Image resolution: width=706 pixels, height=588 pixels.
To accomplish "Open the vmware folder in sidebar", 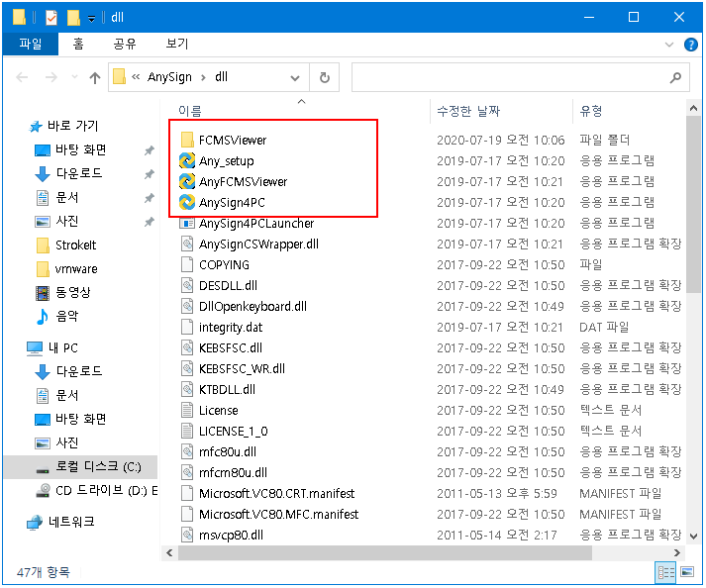I will coord(76,269).
